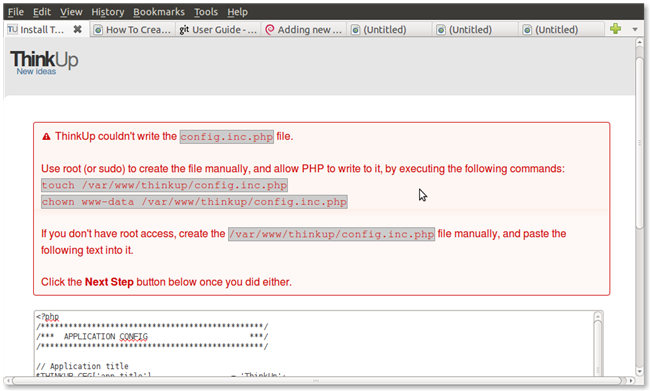Switch to the Adding new... tab
650x391 pixels.
pyautogui.click(x=303, y=29)
